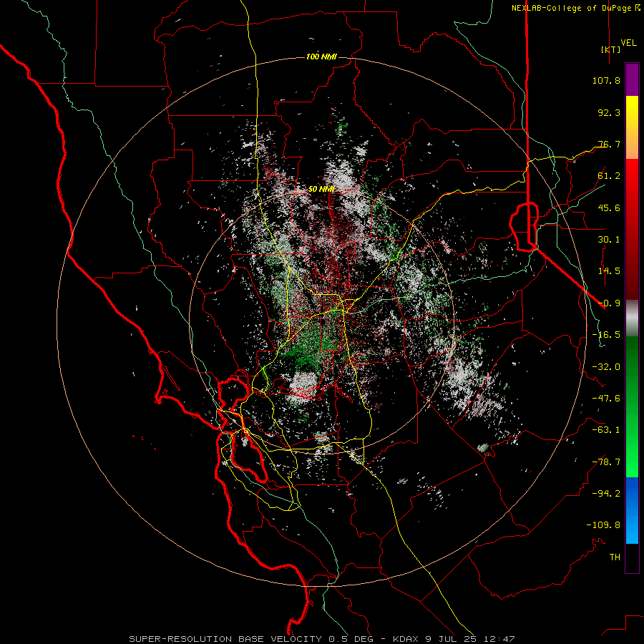Pick the black TH segment of the color bar

point(632,557)
